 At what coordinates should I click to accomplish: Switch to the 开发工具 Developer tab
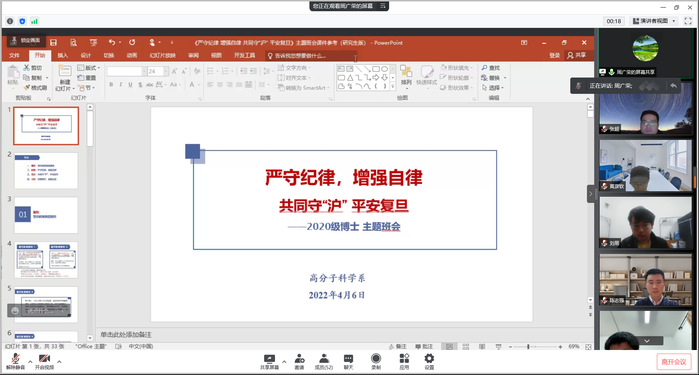click(x=244, y=55)
